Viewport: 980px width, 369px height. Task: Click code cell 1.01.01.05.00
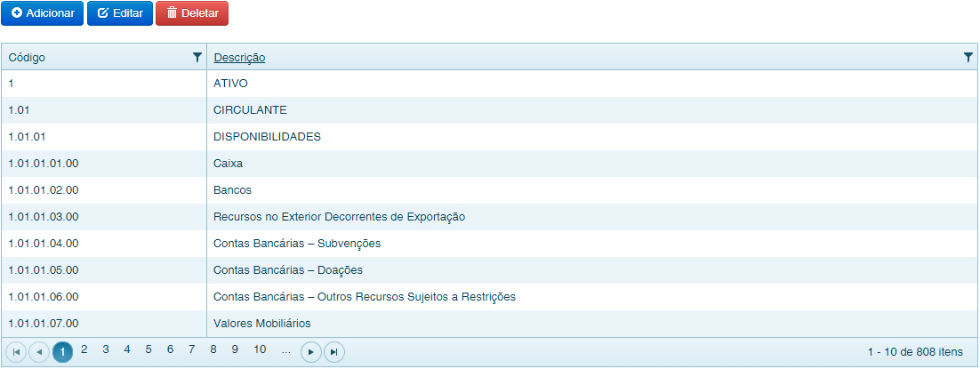tap(104, 270)
